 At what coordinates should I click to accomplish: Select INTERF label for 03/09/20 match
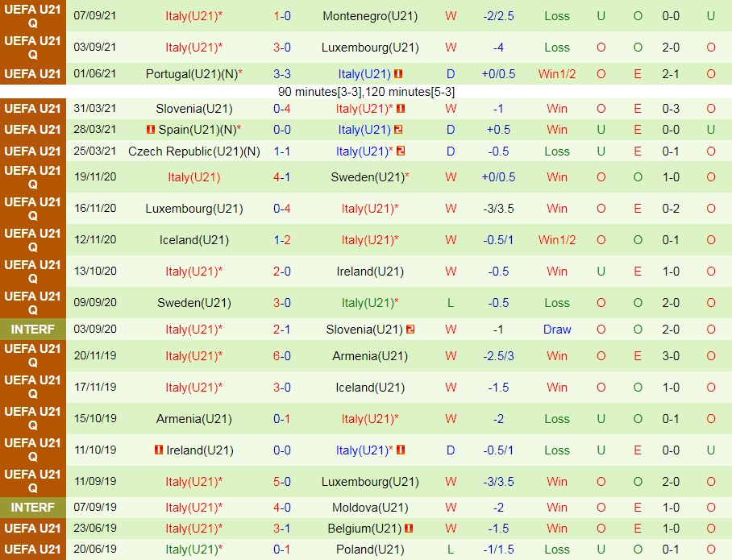pos(33,330)
